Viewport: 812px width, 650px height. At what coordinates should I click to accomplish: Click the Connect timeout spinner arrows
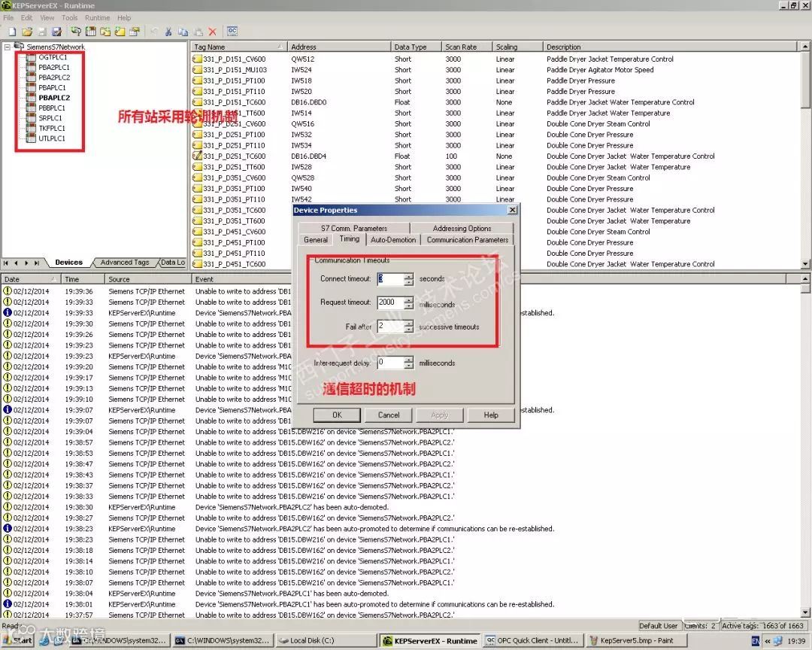tap(408, 279)
